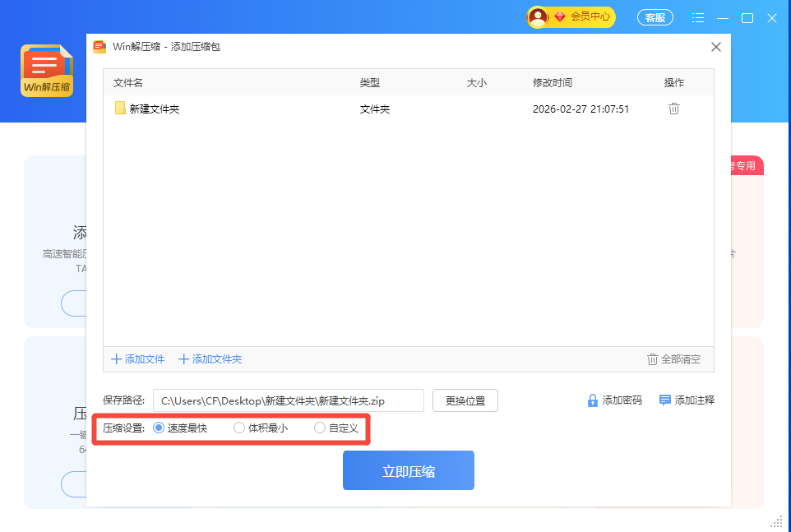Screen dimensions: 791x532
Task: Select the 体积最小 compression option
Action: point(239,428)
